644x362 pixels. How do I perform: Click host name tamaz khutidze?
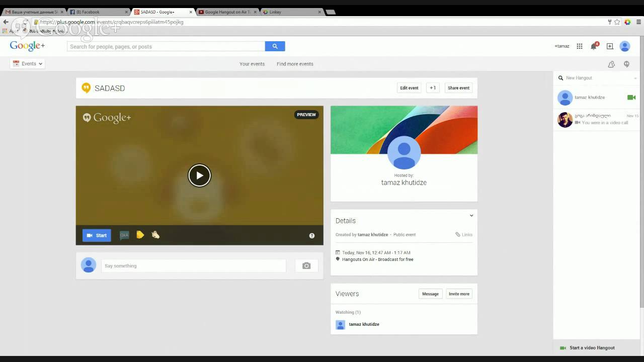pos(404,183)
